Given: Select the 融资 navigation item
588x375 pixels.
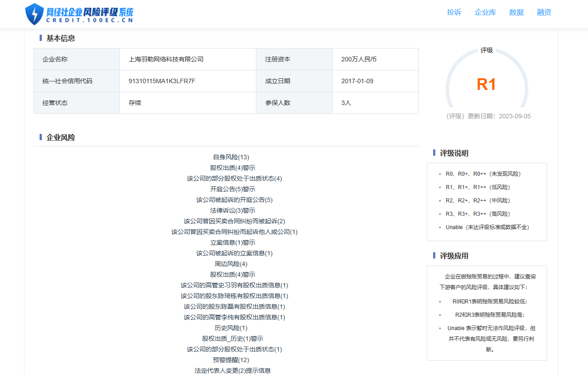Looking at the screenshot, I should [x=544, y=12].
